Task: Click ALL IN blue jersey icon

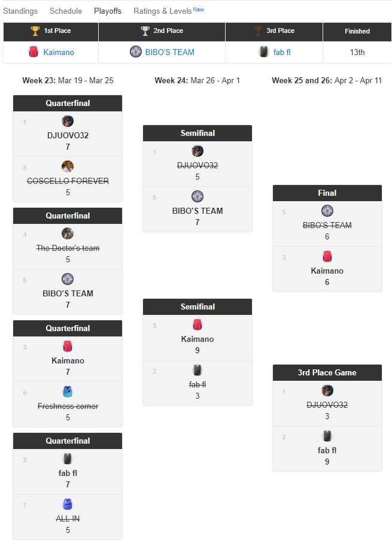Action: pos(68,504)
